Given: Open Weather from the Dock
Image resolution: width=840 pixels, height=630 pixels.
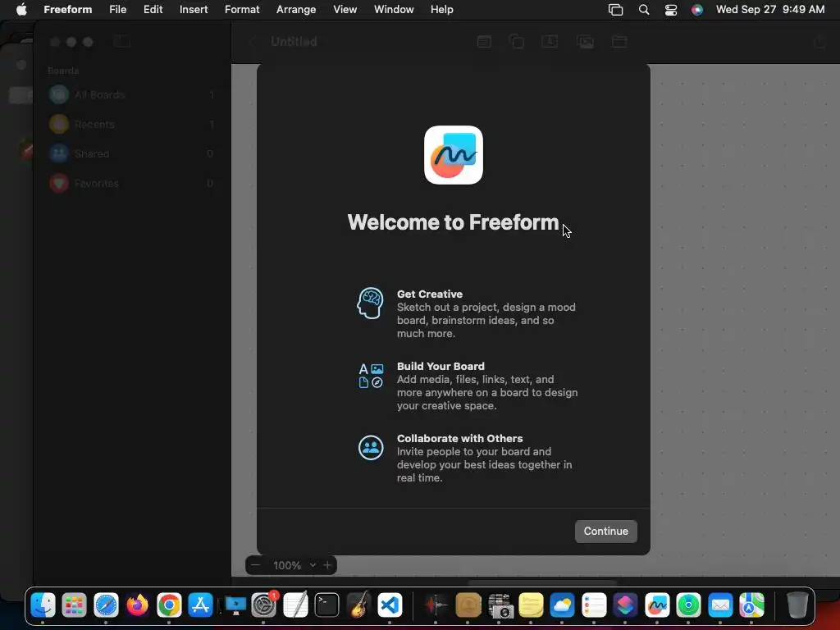Looking at the screenshot, I should click(x=563, y=605).
